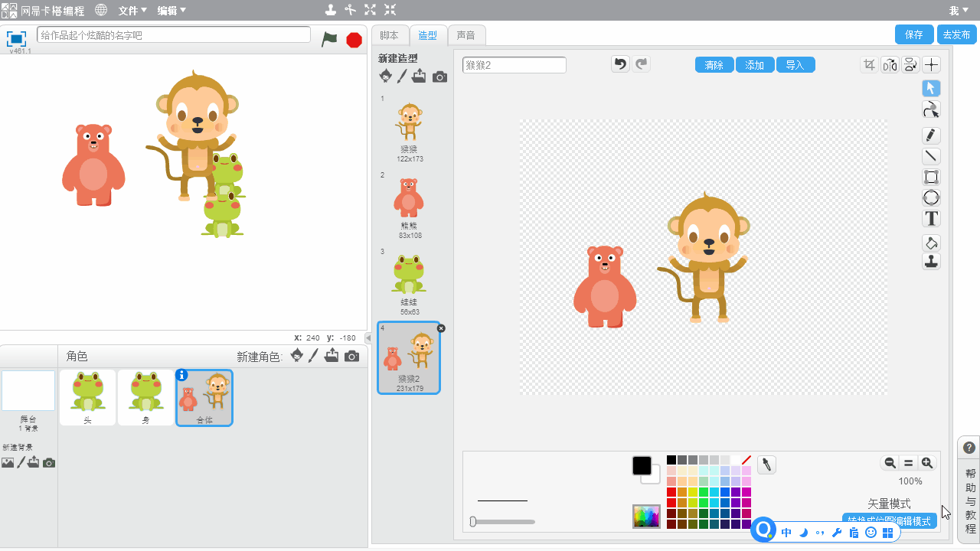Set costume center crosshair icon
The image size is (980, 551).
pos(931,65)
